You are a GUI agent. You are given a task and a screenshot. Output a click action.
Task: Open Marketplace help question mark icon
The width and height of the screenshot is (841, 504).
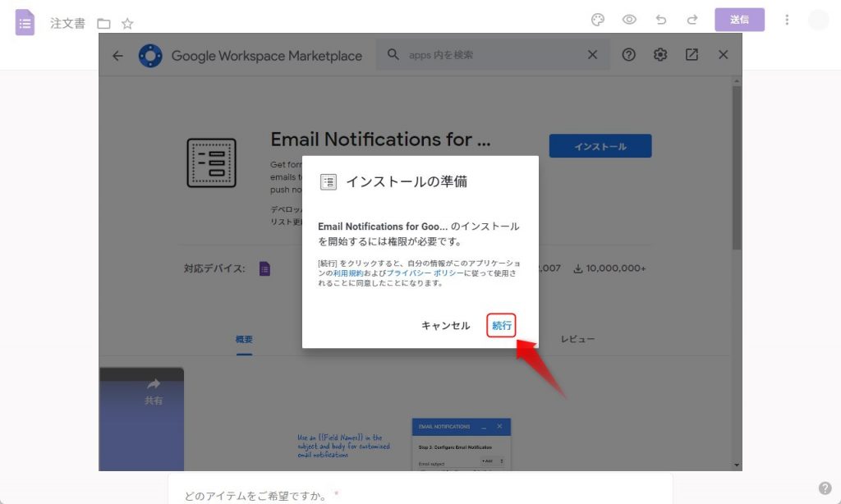click(628, 55)
